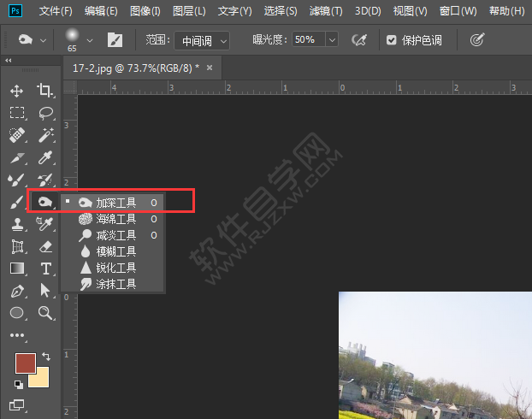The image size is (532, 419).
Task: Open the 曝光度 slider dropdown arrow
Action: pos(332,40)
